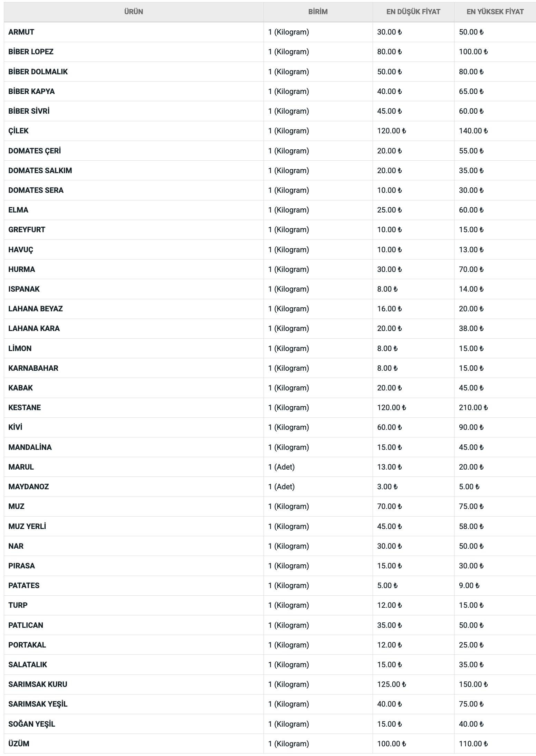
Task: Click the SOĞAN YEŞİL product name
Action: [31, 724]
